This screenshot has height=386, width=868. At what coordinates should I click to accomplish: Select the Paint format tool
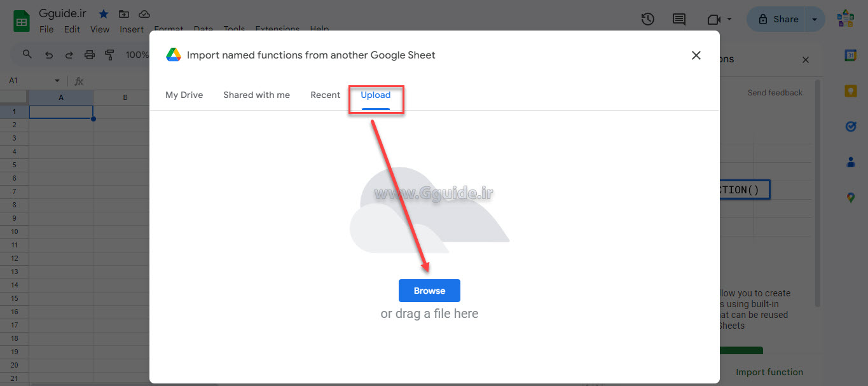(109, 55)
